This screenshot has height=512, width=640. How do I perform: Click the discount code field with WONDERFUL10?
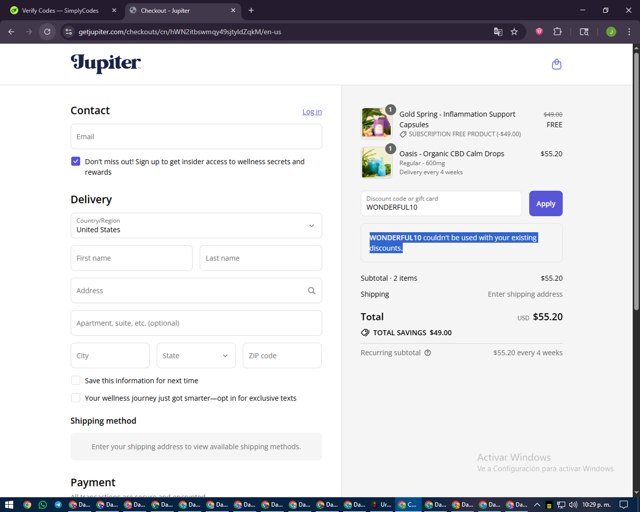pyautogui.click(x=441, y=203)
